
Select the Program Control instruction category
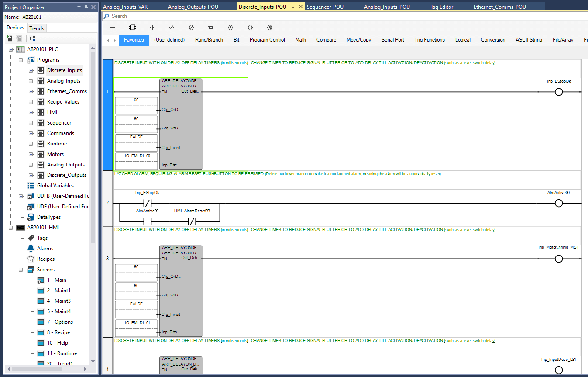click(x=267, y=40)
